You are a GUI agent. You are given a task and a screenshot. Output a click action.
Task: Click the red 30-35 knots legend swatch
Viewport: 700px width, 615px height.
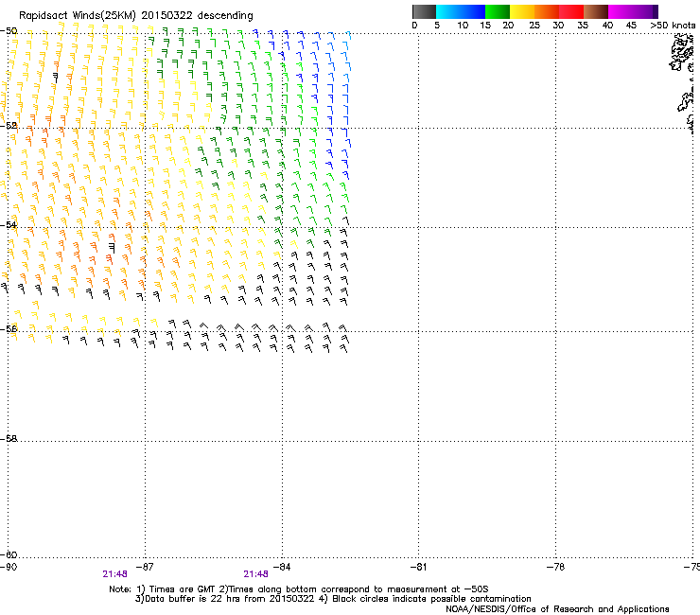click(x=571, y=11)
